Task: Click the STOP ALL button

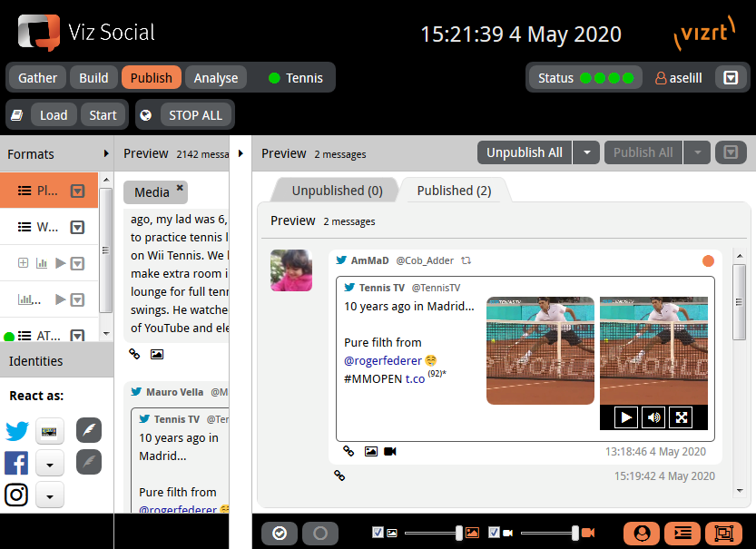Action: [x=195, y=115]
